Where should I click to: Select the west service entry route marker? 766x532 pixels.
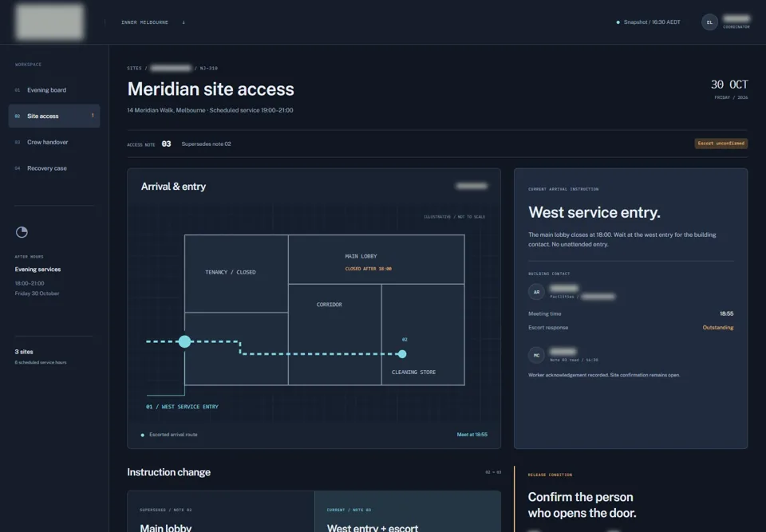pos(184,341)
